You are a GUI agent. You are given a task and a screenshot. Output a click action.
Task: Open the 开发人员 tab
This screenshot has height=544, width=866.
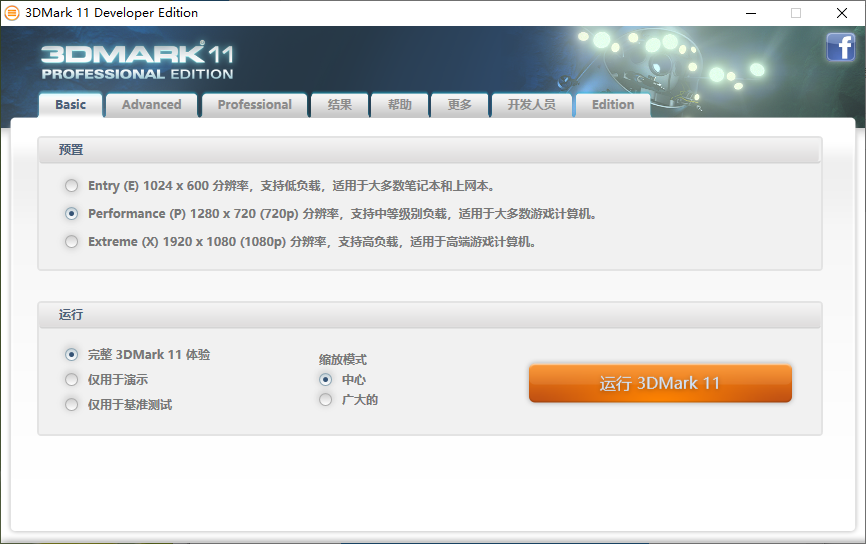531,105
